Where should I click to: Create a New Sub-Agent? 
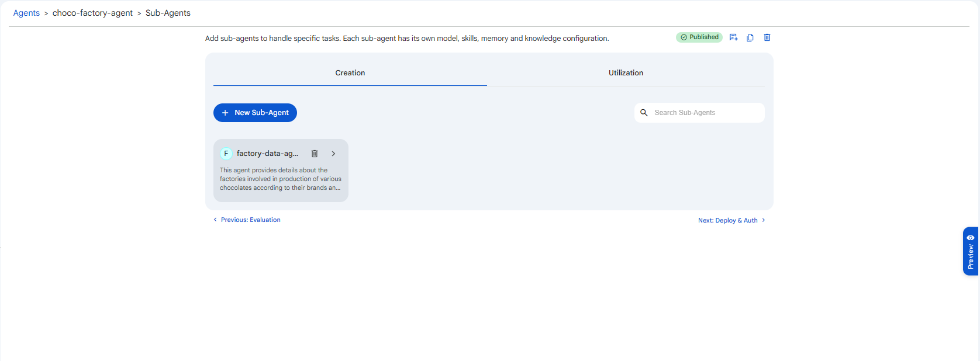click(x=255, y=113)
